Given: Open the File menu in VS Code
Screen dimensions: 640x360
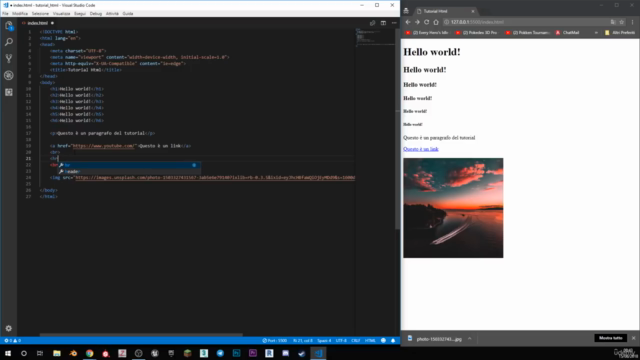Looking at the screenshot, I should tap(5, 13).
